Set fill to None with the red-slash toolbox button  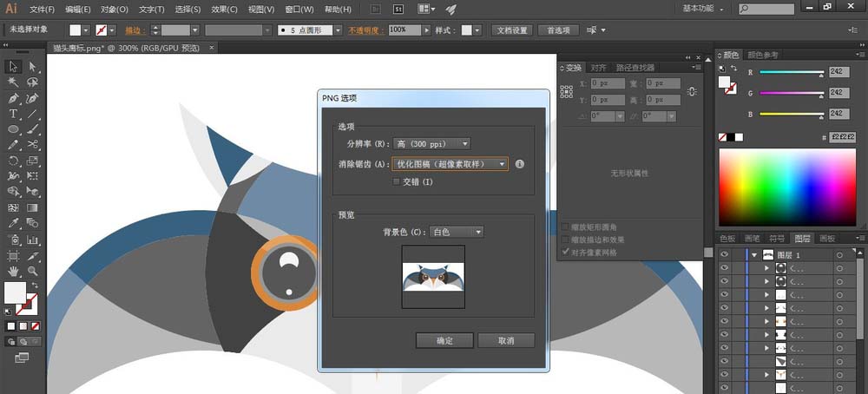click(x=36, y=326)
